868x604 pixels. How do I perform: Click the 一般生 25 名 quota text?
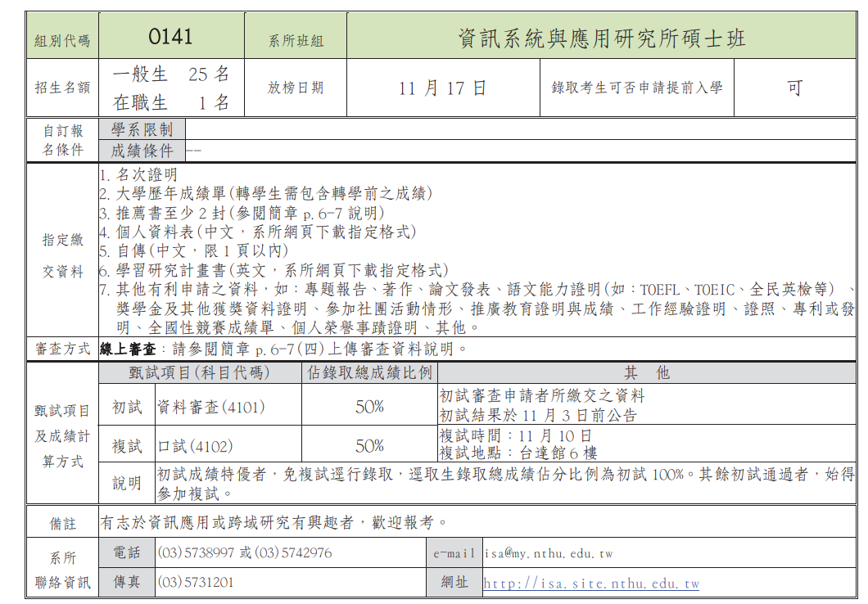pos(171,74)
